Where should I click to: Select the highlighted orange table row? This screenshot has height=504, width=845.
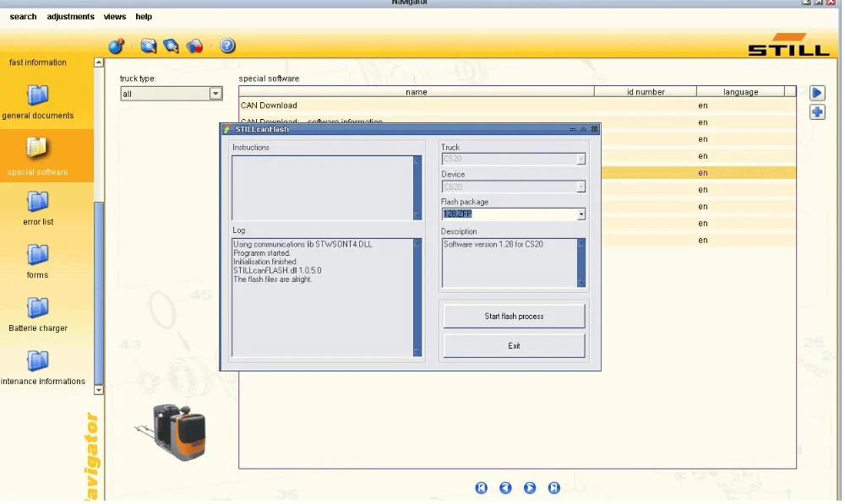(x=699, y=173)
